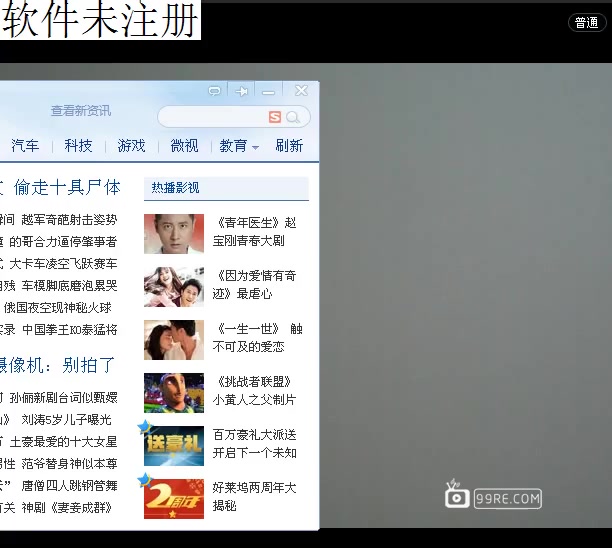Click the 刷新 refresh button

click(x=289, y=146)
